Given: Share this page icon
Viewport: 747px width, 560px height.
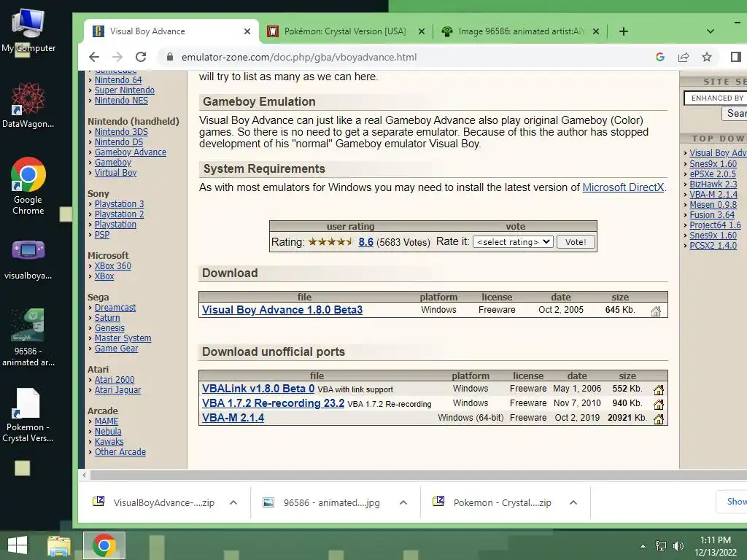Looking at the screenshot, I should tap(683, 57).
